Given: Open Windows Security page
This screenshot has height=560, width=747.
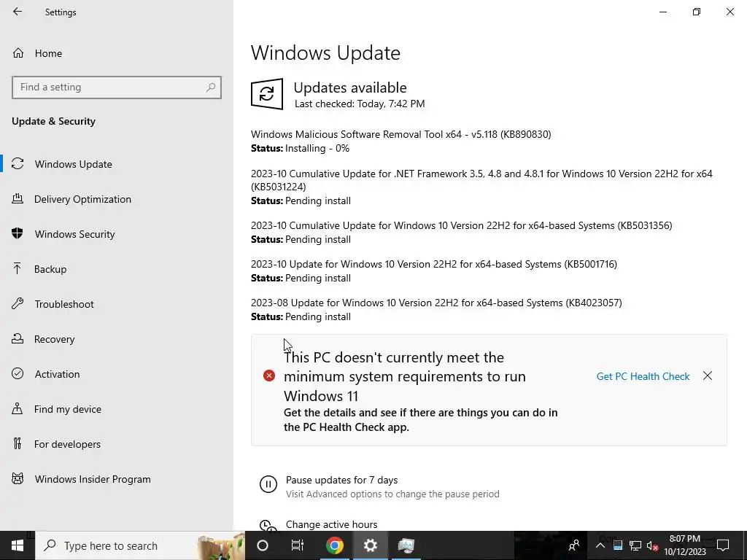Looking at the screenshot, I should pos(74,234).
